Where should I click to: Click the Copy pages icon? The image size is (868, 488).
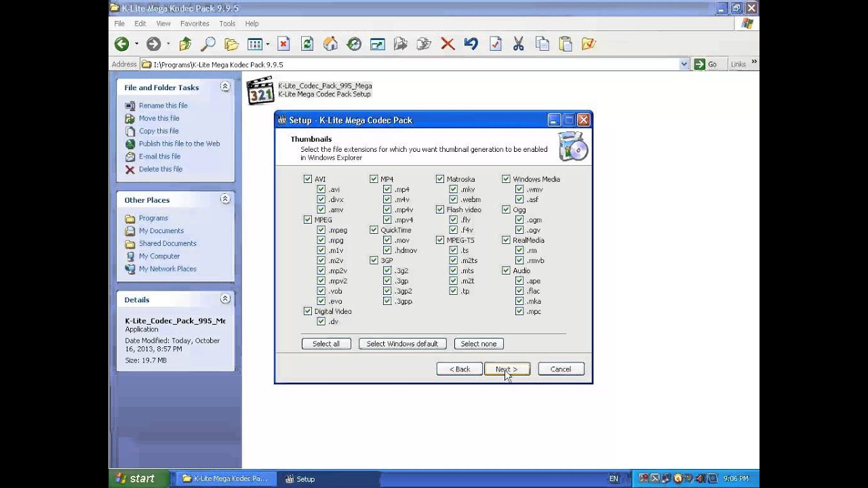pyautogui.click(x=542, y=44)
